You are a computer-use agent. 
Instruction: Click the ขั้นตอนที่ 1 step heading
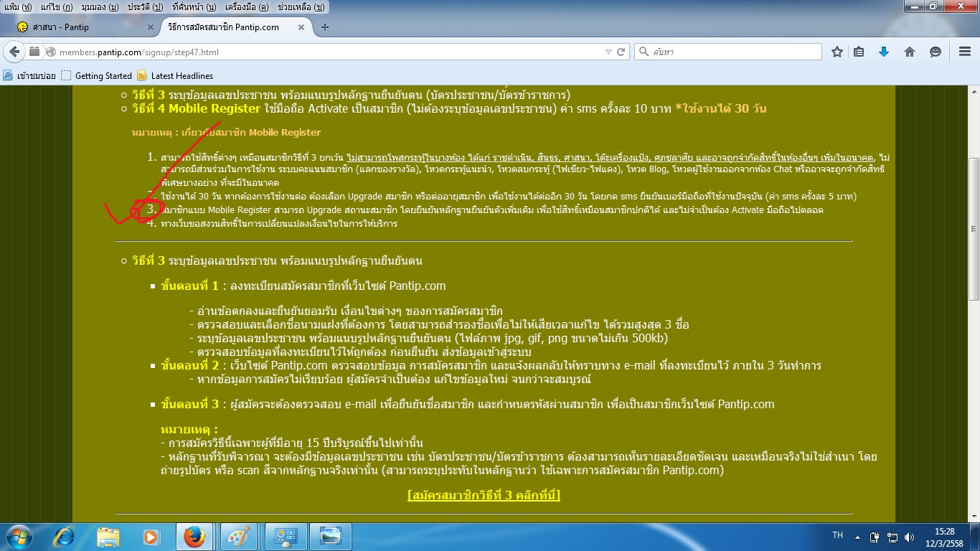pyautogui.click(x=190, y=286)
